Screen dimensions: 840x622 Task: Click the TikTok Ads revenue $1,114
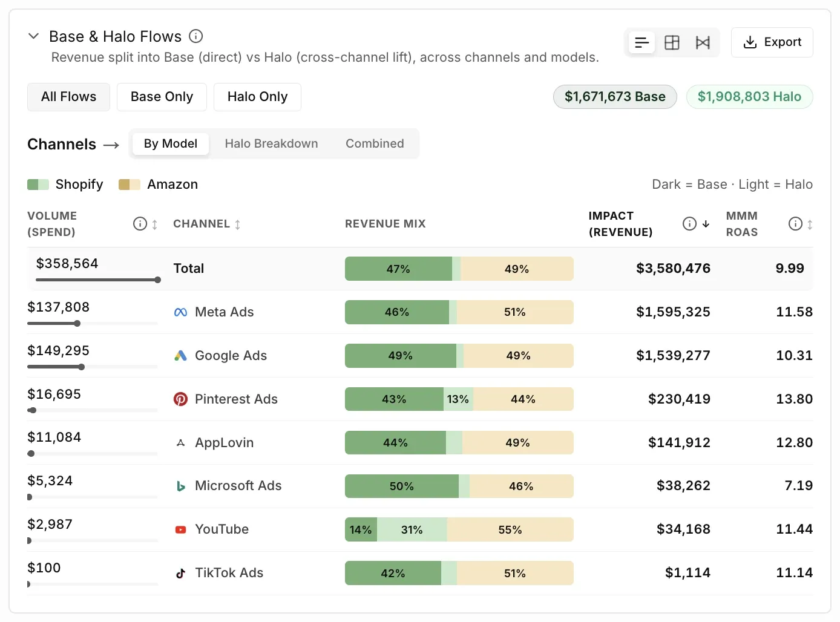[x=687, y=573]
